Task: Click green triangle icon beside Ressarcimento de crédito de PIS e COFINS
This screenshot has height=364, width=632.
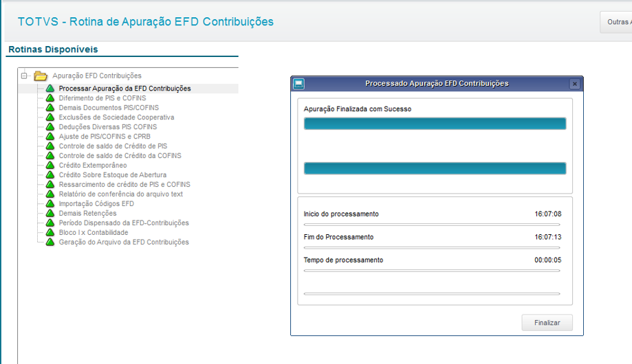Action: pyautogui.click(x=50, y=185)
